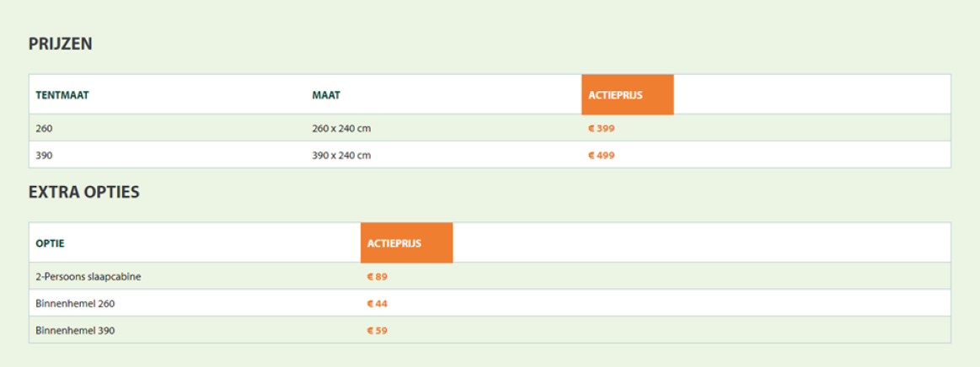Click the € 399 price

click(602, 129)
